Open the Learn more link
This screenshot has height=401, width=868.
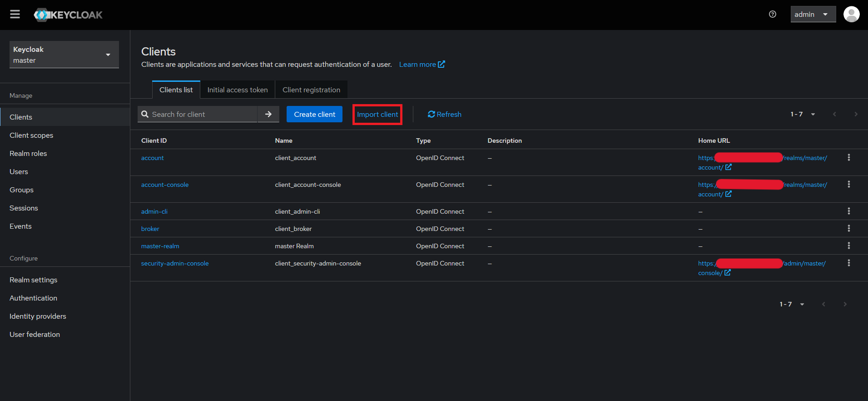click(422, 65)
